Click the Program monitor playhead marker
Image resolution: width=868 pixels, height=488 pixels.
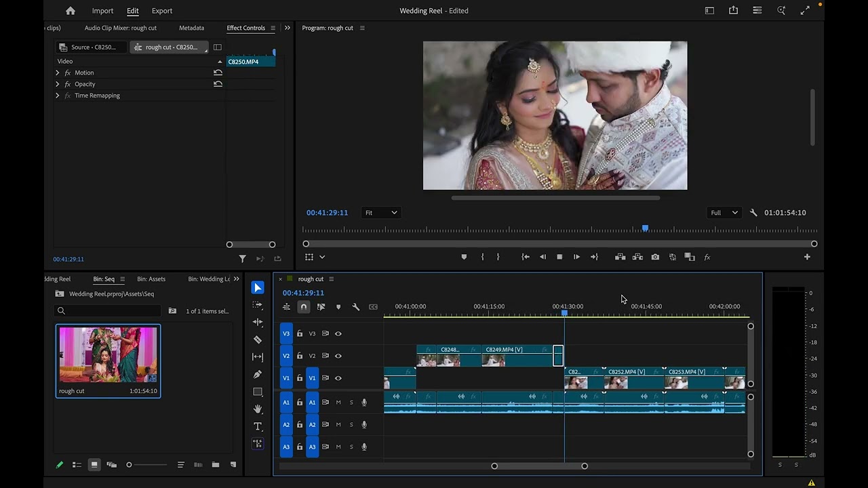[645, 228]
